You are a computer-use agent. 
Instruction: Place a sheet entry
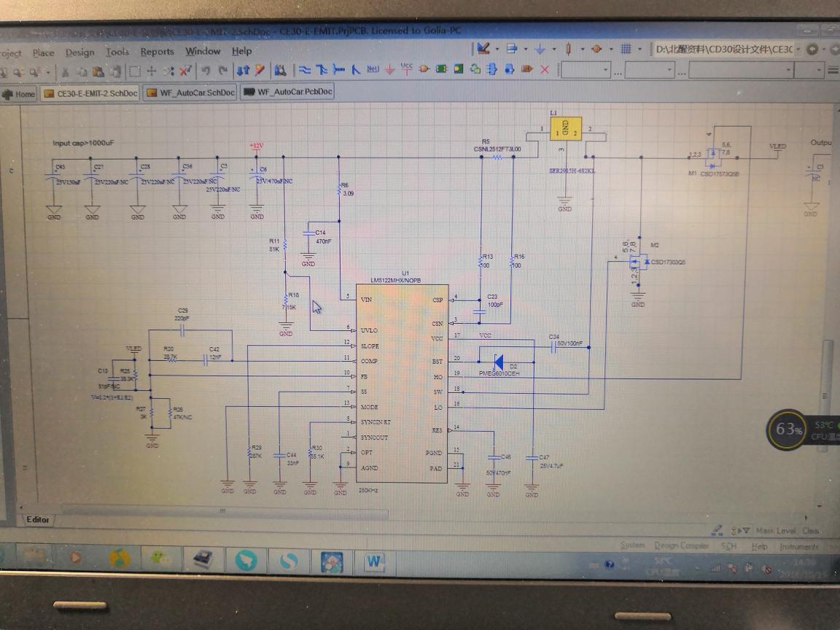click(459, 69)
